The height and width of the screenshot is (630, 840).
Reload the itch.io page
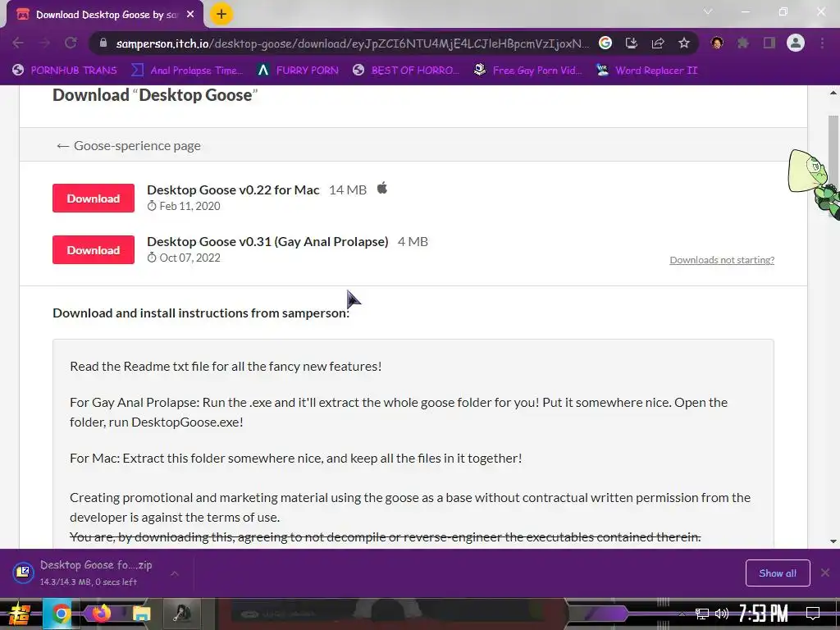click(71, 43)
